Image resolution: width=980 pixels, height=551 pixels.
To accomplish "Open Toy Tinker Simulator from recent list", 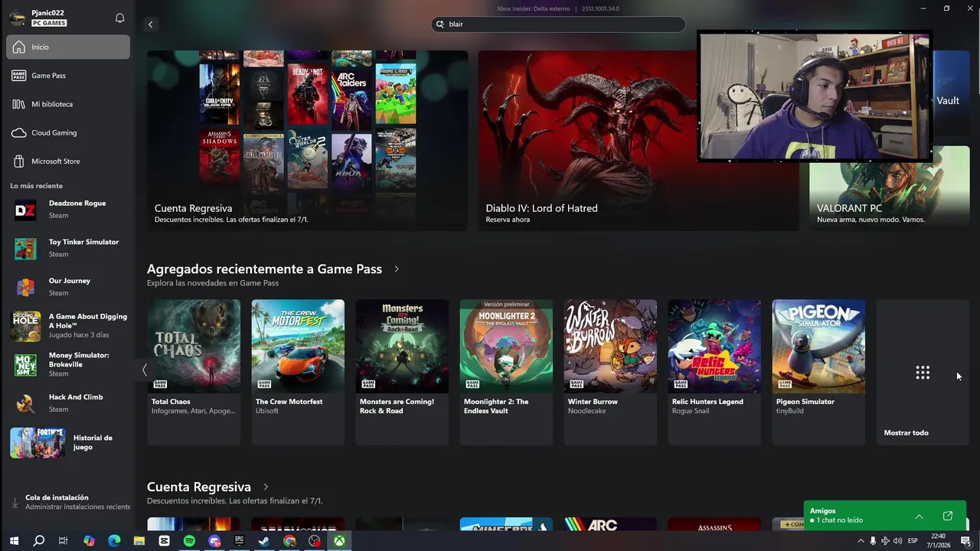I will pos(68,248).
